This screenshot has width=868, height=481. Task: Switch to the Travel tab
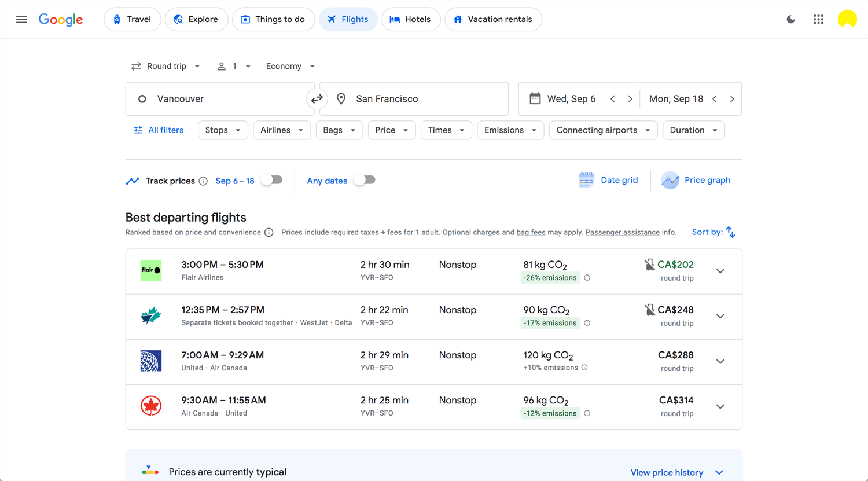[x=133, y=19]
